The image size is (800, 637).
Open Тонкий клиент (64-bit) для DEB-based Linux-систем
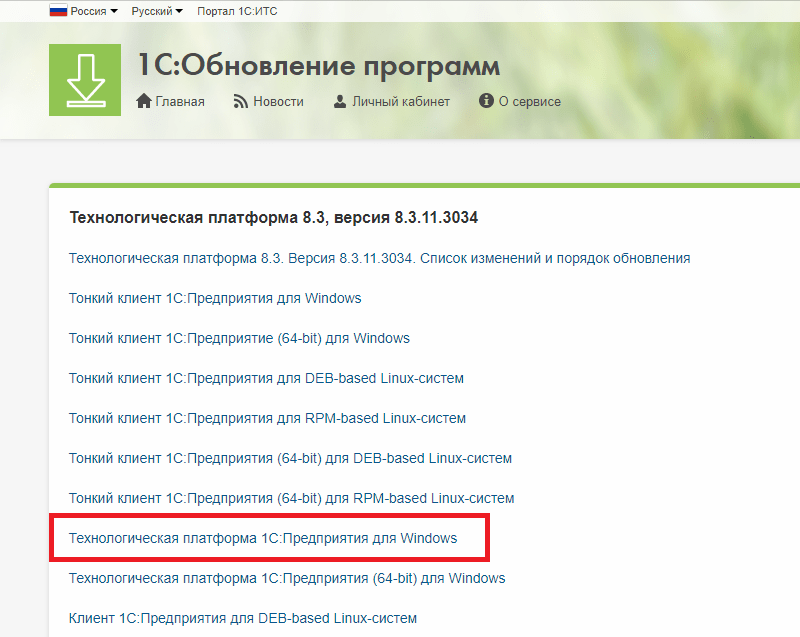[290, 458]
